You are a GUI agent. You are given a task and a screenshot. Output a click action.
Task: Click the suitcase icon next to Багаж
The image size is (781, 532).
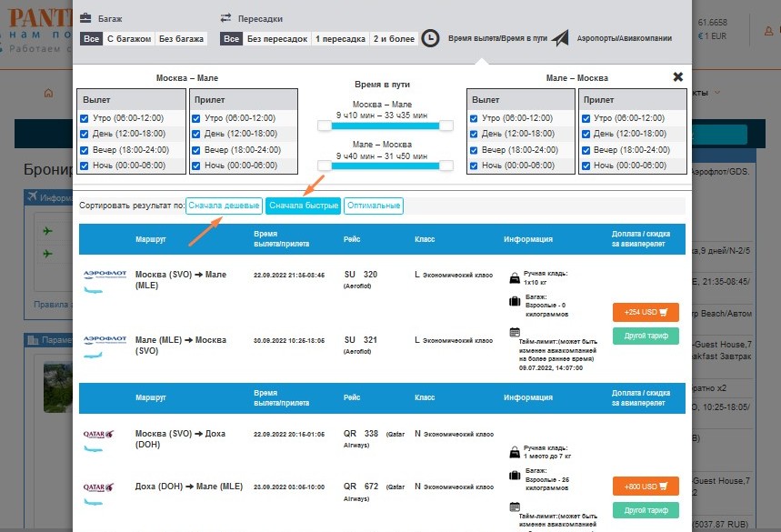coord(85,18)
